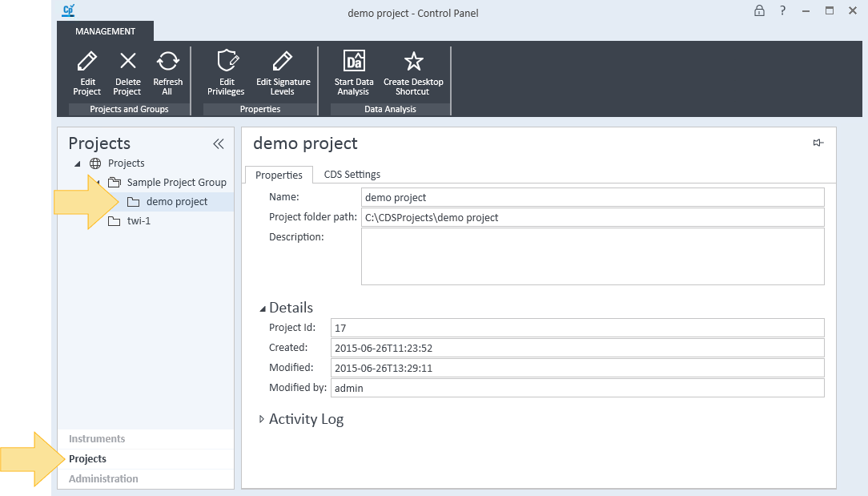Image resolution: width=868 pixels, height=496 pixels.
Task: Click the Activity Log heading text
Action: click(x=306, y=420)
